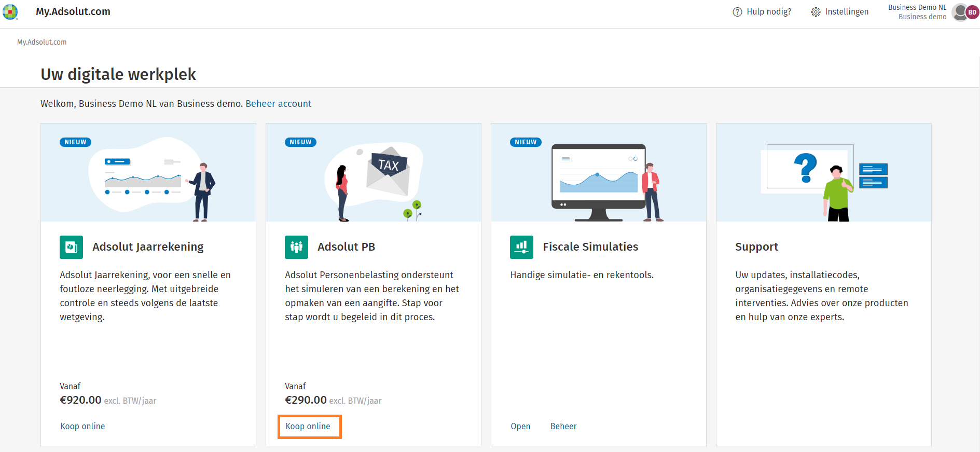
Task: Click the €290.00 price text
Action: [306, 400]
